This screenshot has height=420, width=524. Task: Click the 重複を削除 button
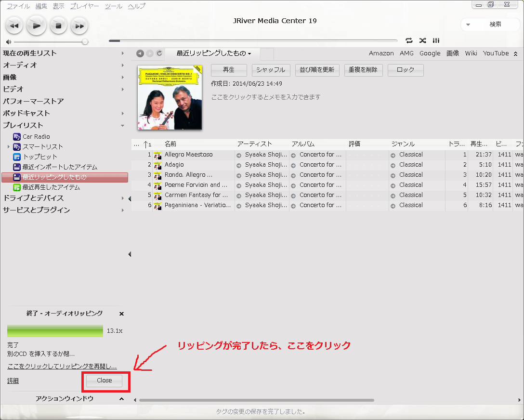point(363,70)
